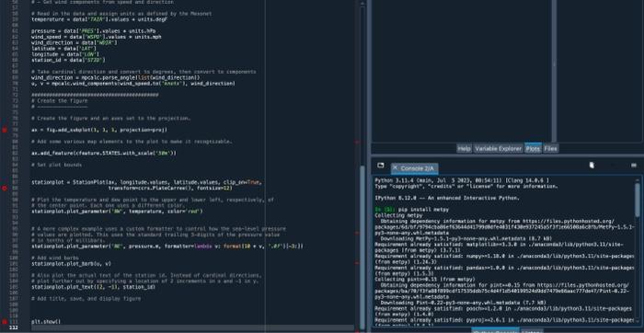Screen dimensions: 644x333
Task: Click the highlighted empty line 112 in editor
Action: coord(192,327)
